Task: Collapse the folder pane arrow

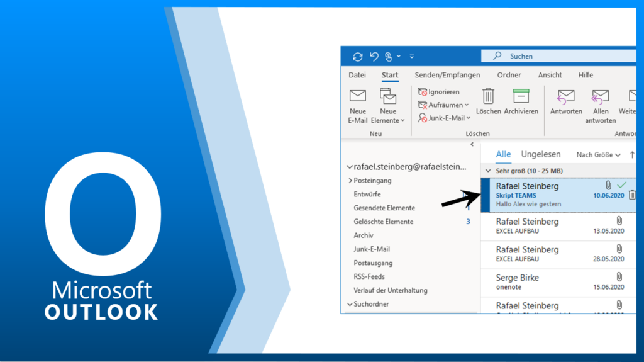Action: coord(472,144)
